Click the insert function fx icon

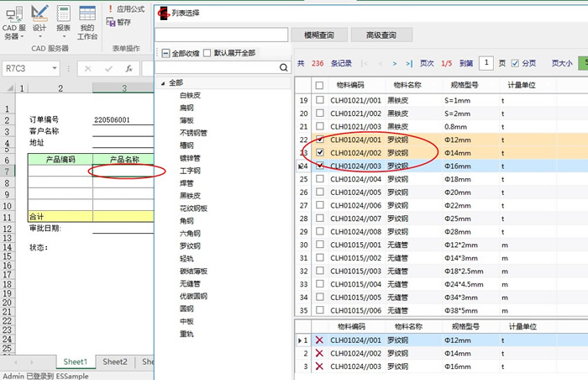pyautogui.click(x=129, y=68)
